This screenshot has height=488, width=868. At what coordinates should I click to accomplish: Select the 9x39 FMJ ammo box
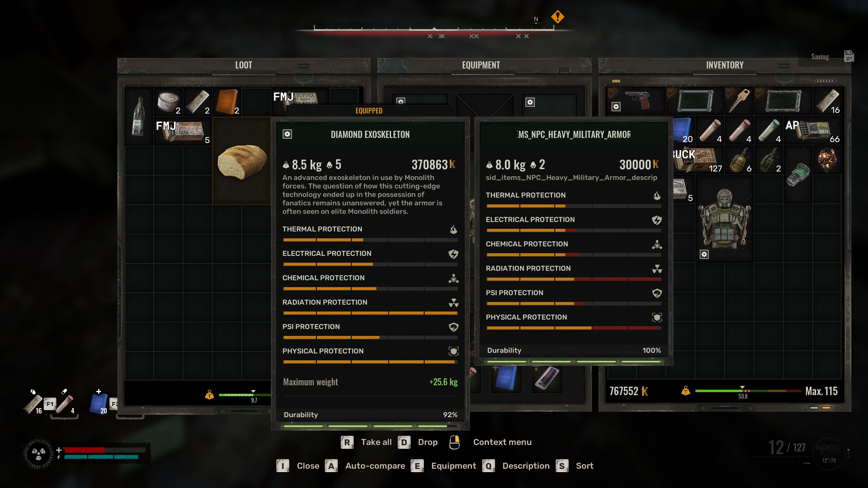[x=183, y=131]
